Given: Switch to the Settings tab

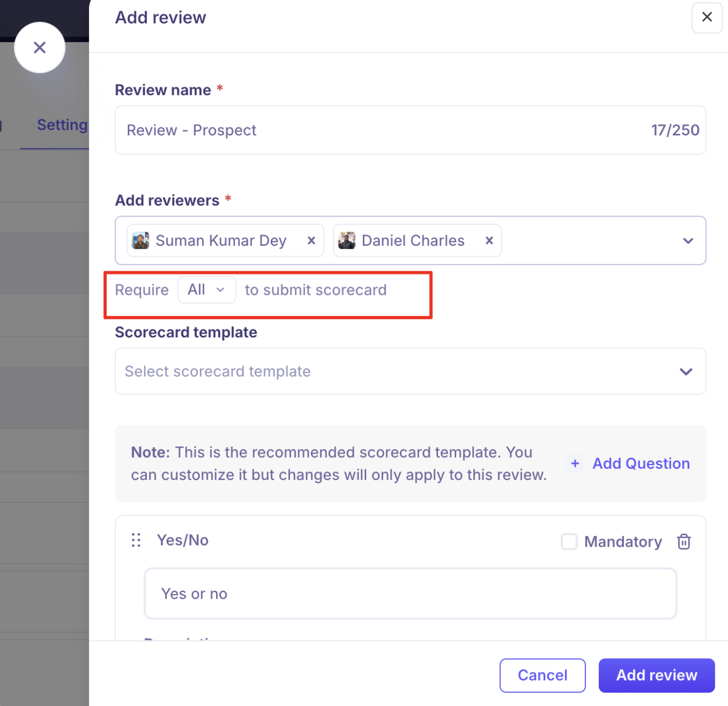Looking at the screenshot, I should click(x=62, y=125).
